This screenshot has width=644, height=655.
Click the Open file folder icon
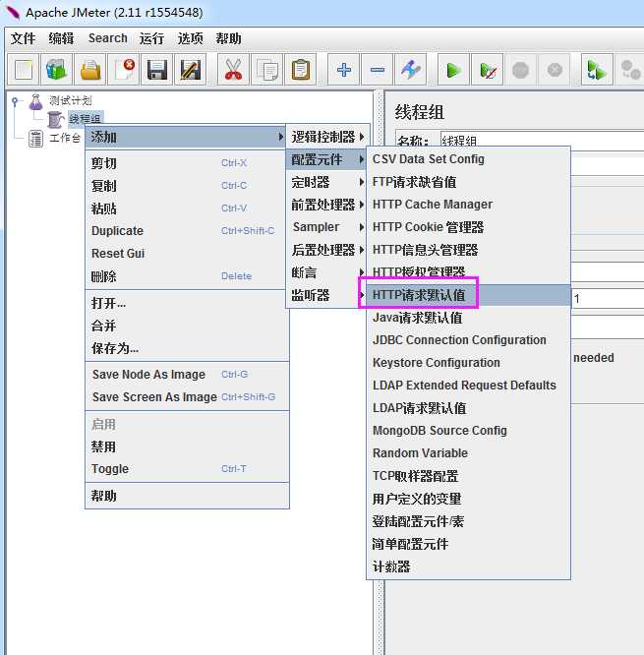(90, 70)
